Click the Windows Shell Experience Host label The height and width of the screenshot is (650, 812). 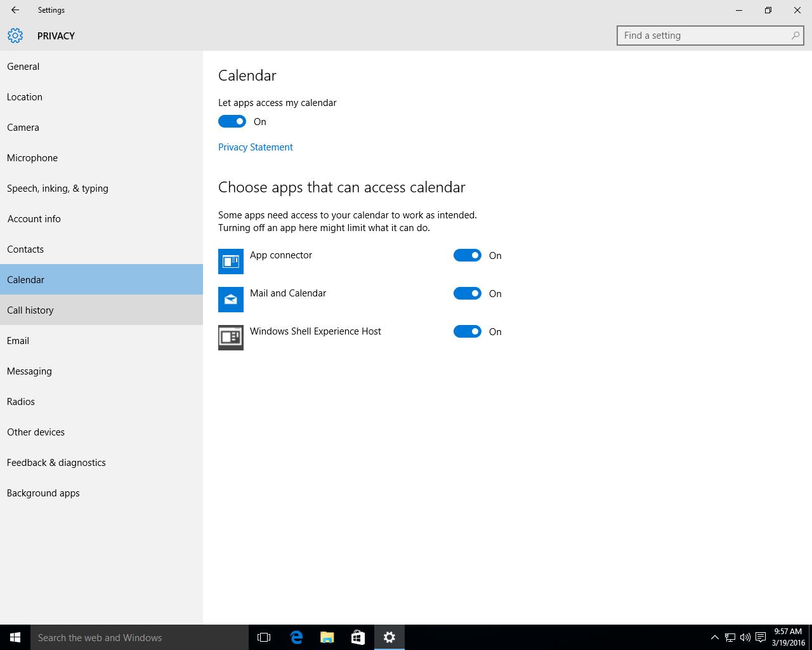315,331
